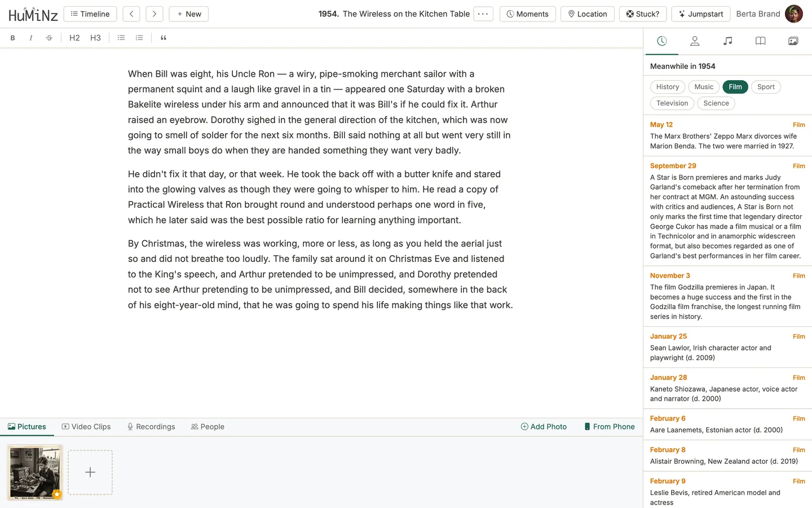
Task: Insert a numbered list
Action: pyautogui.click(x=139, y=38)
